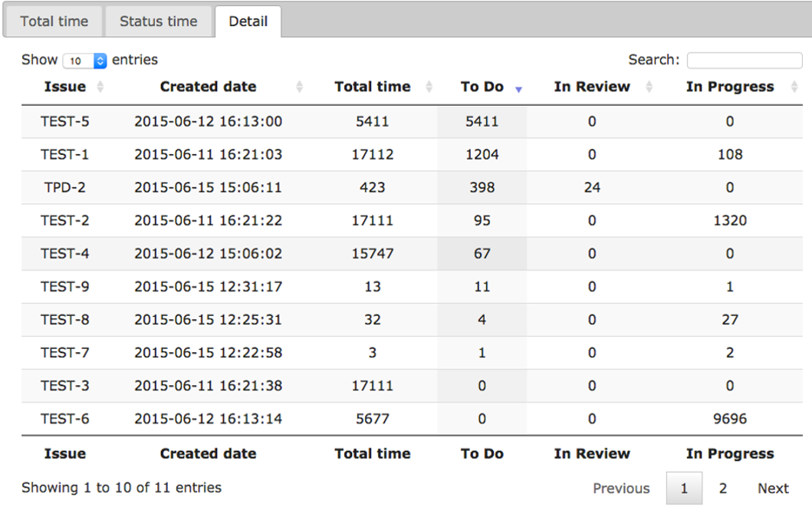Select issue TEST-8 cell
Viewport: 812px width, 514px height.
pyautogui.click(x=65, y=320)
